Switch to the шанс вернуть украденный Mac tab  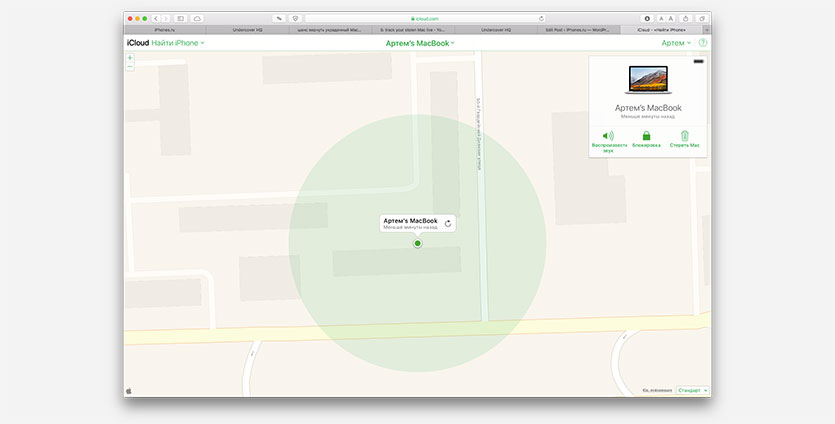(330, 30)
